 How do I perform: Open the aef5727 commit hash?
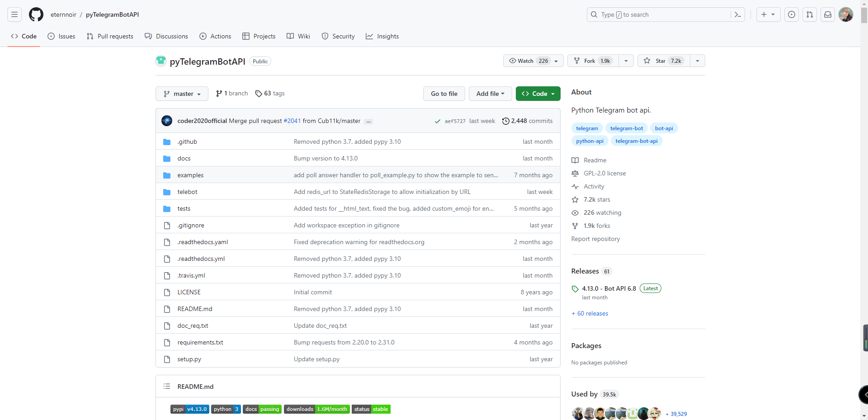[455, 121]
